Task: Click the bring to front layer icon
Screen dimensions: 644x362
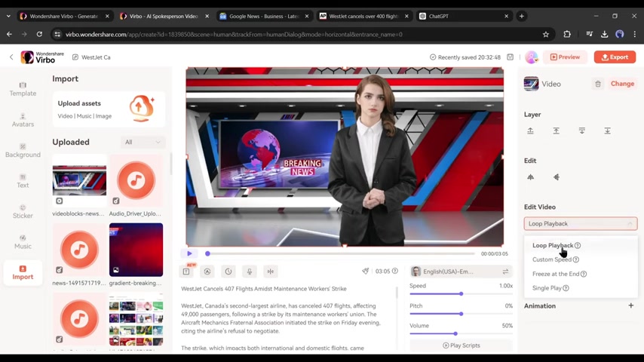Action: pyautogui.click(x=530, y=131)
